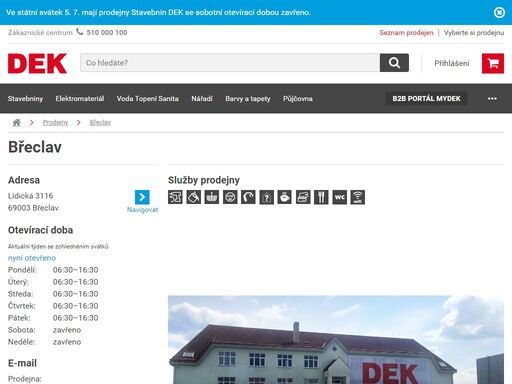Screen dimensions: 512x384
Task: Click the coffee cup service icon
Action: coord(285,197)
